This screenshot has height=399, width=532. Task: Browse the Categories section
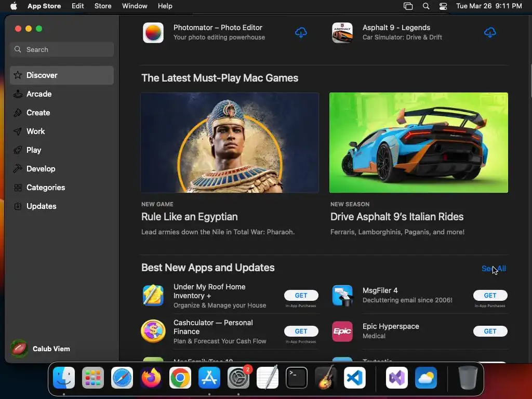pos(62,187)
